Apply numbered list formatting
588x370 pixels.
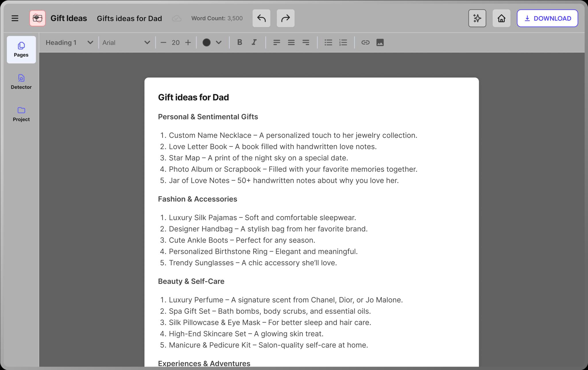coord(343,42)
